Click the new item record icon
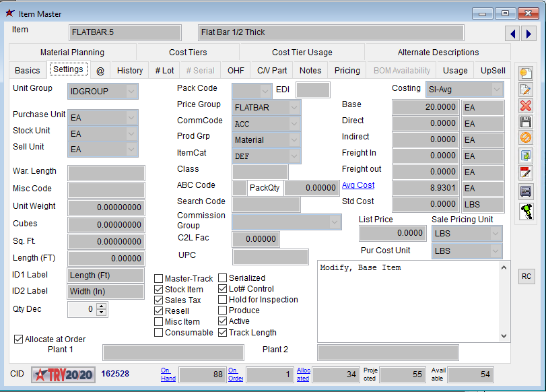 526,73
